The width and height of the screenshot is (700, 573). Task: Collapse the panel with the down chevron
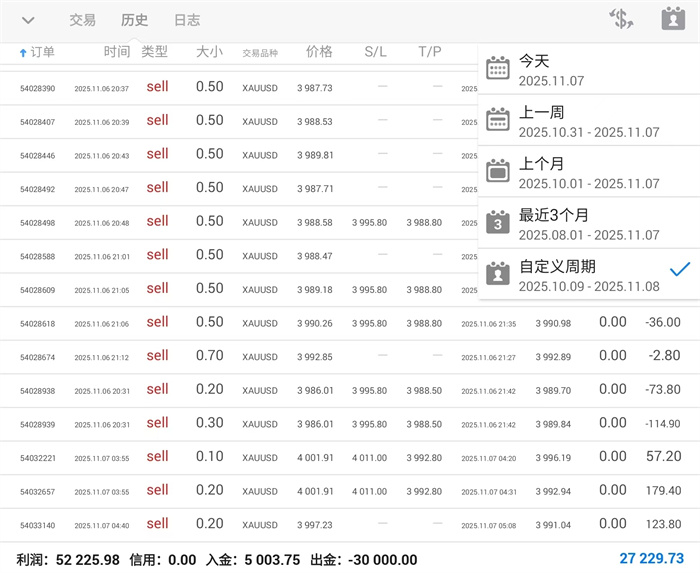[x=28, y=21]
